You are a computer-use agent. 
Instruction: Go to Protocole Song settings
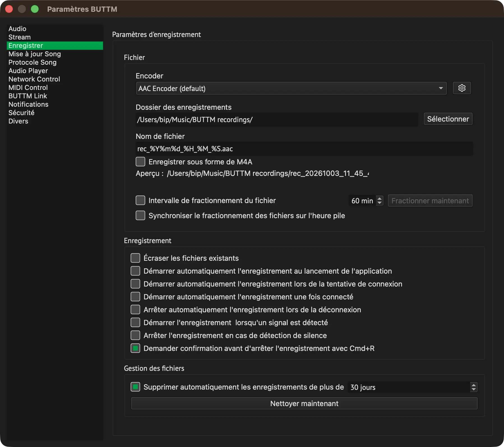pos(55,62)
